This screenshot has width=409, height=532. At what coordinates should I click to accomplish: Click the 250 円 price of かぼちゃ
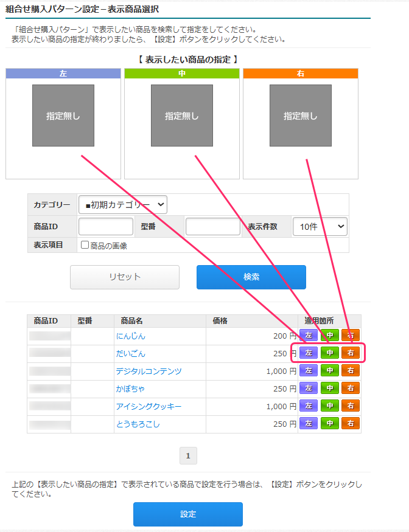tap(285, 389)
